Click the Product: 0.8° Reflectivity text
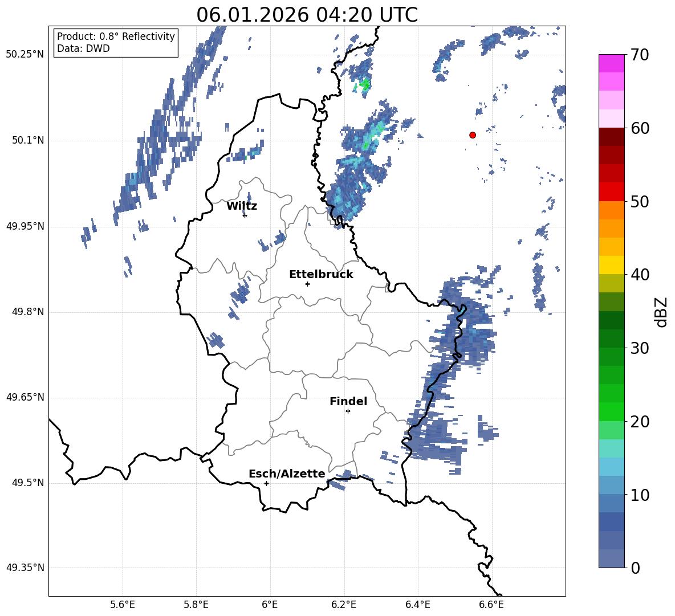This screenshot has width=675, height=616. coord(116,36)
